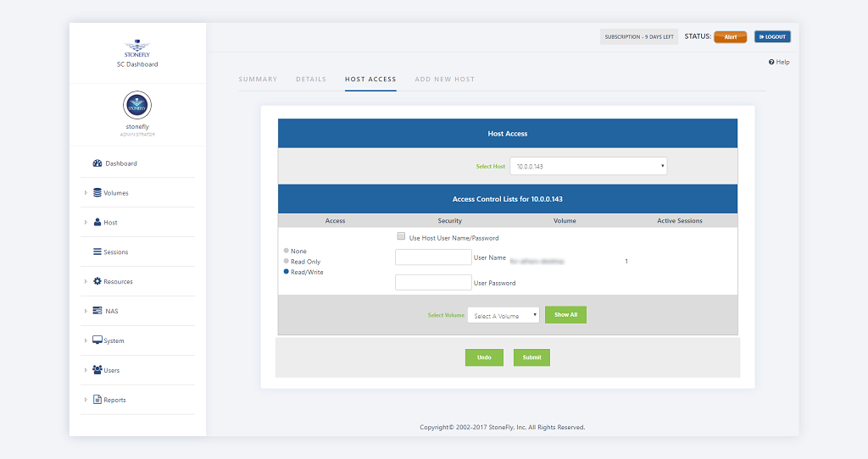Click the System monitor icon
The image size is (868, 459).
point(97,340)
